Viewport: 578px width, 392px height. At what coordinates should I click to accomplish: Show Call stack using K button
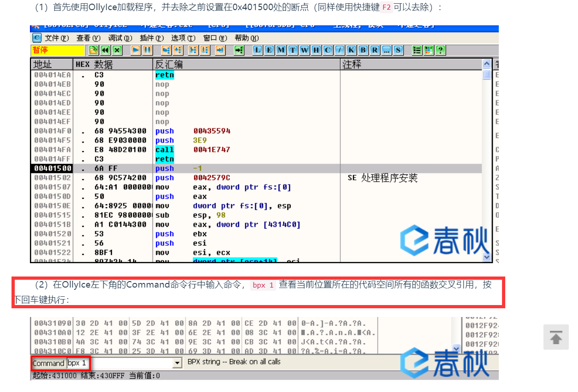coord(351,50)
